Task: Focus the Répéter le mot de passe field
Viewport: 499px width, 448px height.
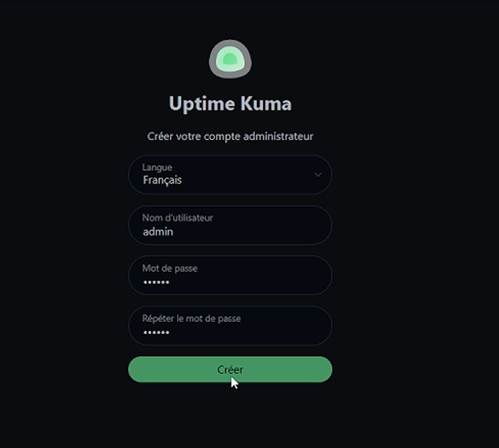Action: [x=229, y=326]
